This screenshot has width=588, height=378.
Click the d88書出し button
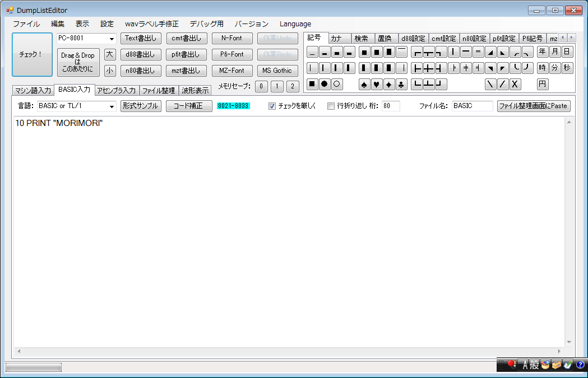(141, 54)
